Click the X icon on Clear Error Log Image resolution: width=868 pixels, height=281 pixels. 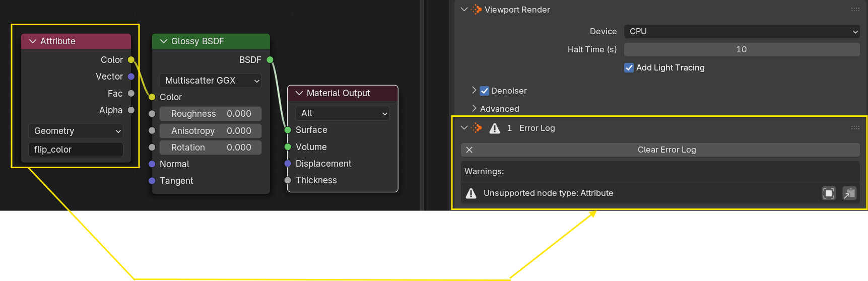469,150
